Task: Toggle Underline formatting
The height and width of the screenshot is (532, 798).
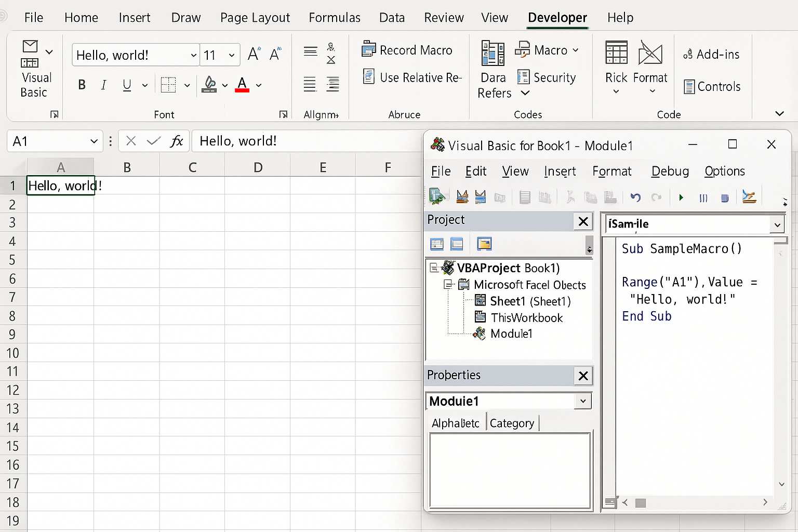Action: click(x=127, y=85)
